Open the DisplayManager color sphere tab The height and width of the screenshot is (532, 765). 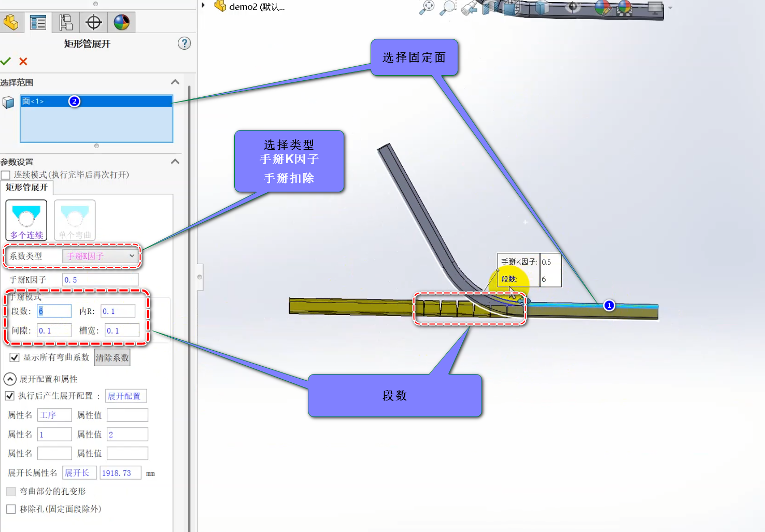122,22
